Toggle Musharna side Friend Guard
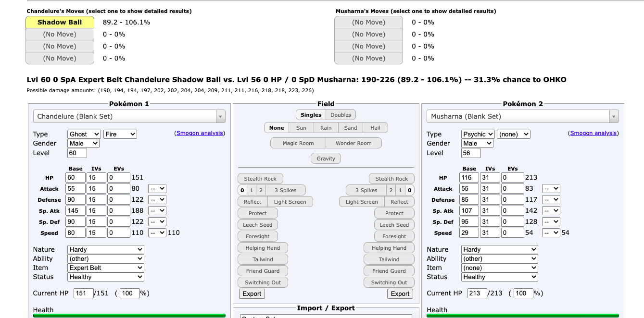 tap(389, 271)
